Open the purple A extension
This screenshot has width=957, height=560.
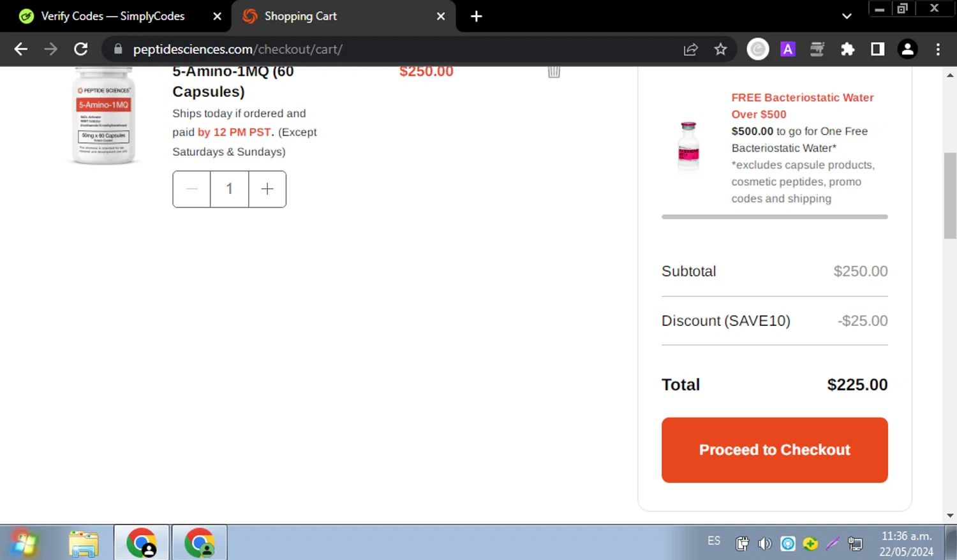coord(788,49)
